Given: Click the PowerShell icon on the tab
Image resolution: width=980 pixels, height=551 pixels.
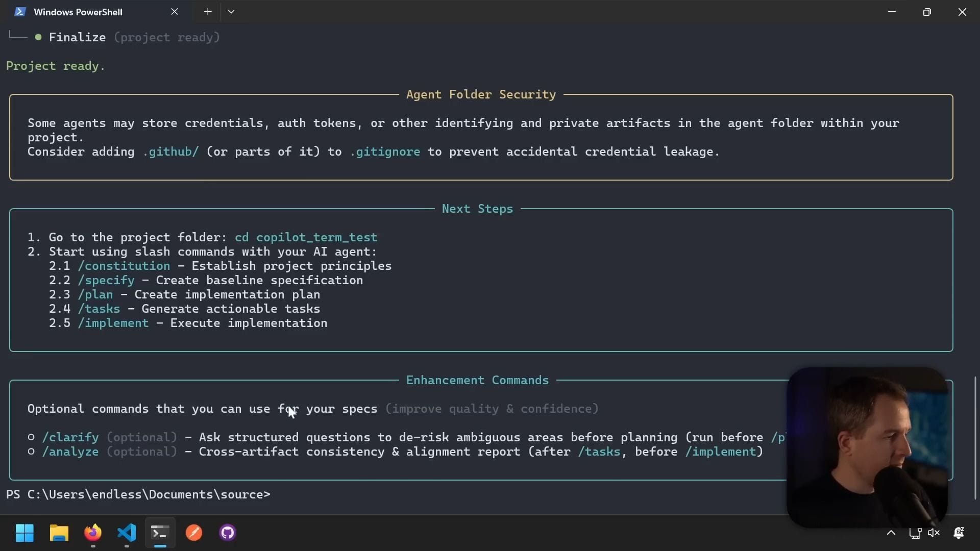Looking at the screenshot, I should (20, 12).
